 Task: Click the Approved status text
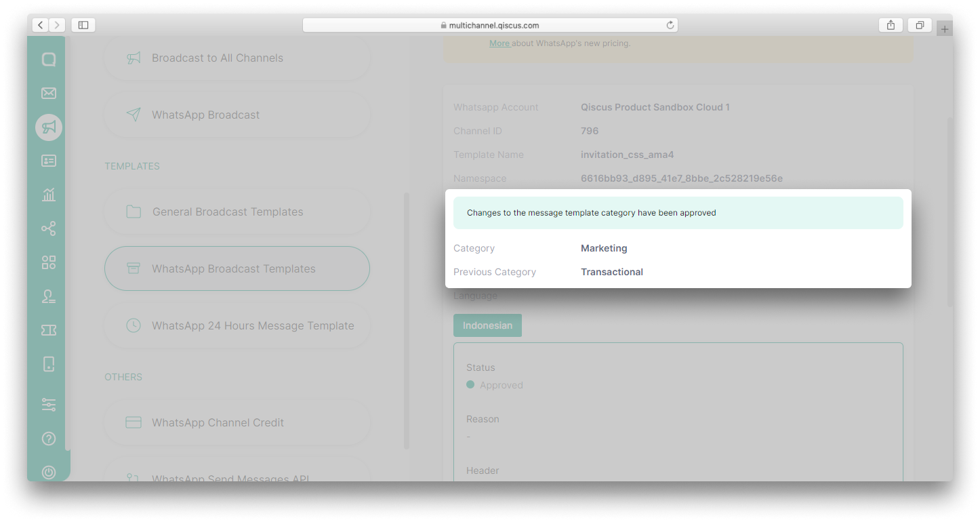pyautogui.click(x=502, y=385)
